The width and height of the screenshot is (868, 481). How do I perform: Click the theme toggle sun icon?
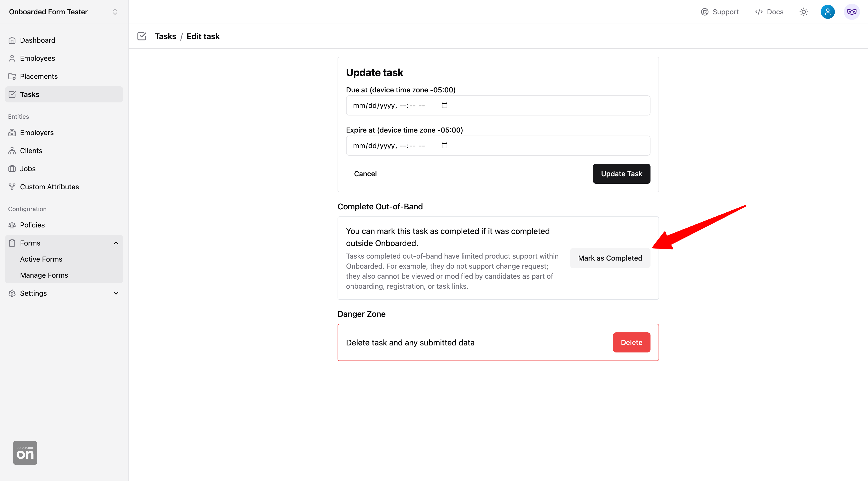[x=803, y=12]
